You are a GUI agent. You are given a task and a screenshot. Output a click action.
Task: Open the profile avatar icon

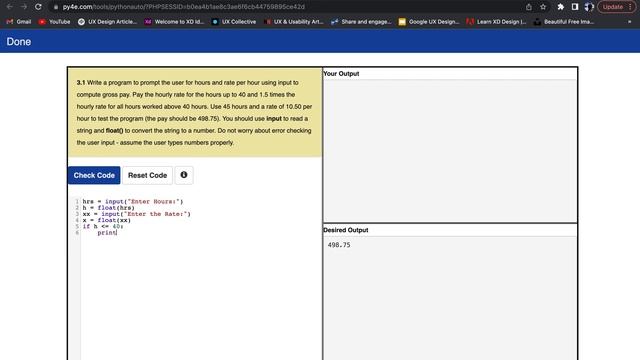pos(589,7)
